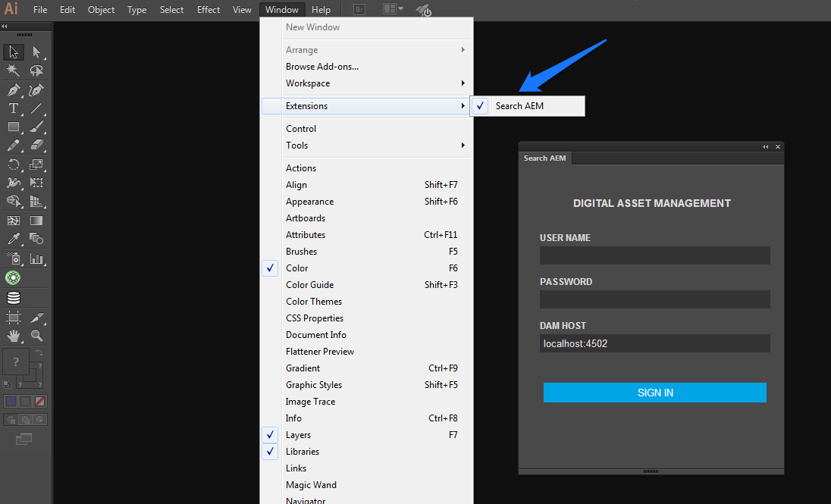Screen dimensions: 831x504
Task: Set paint mode to None
Action: (39, 401)
